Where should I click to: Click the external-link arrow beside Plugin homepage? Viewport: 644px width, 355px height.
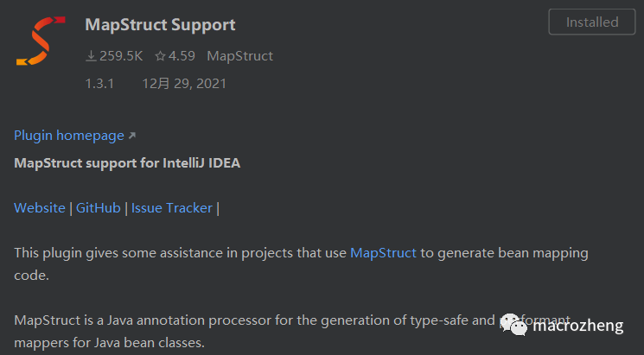pyautogui.click(x=131, y=136)
